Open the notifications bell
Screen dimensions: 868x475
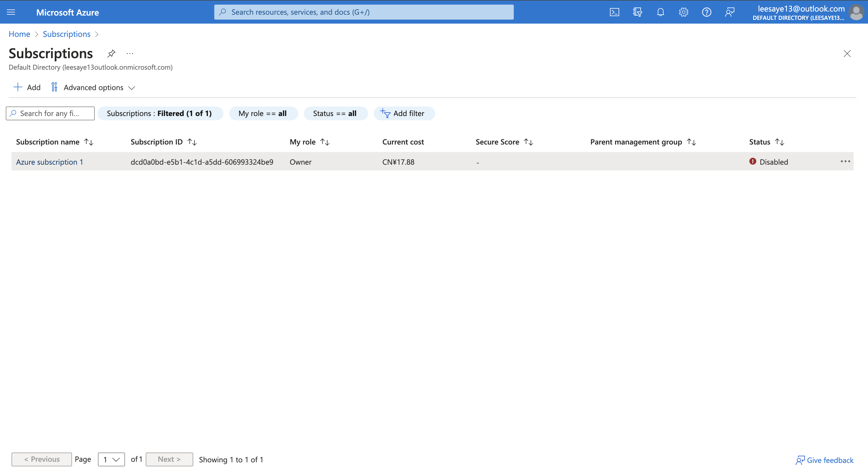(660, 12)
